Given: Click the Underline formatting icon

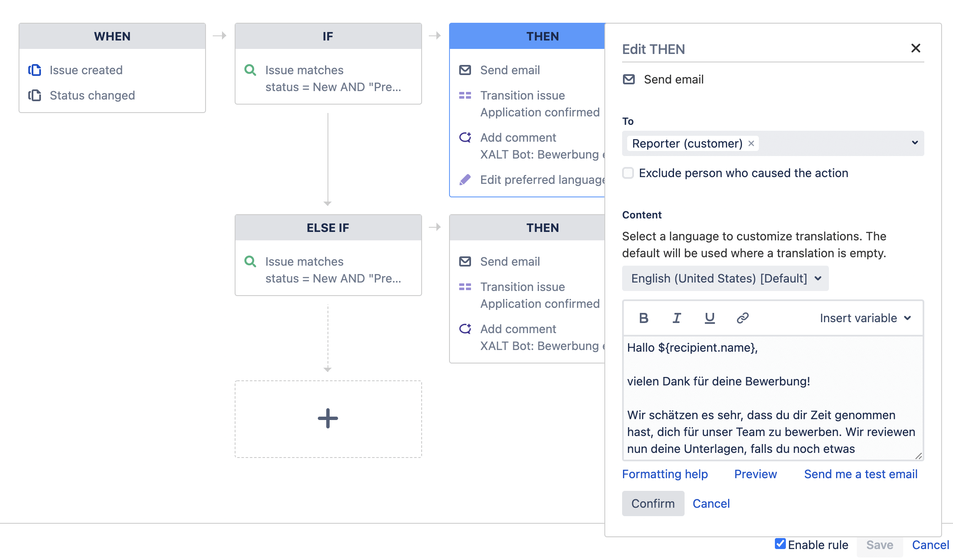Looking at the screenshot, I should point(709,318).
